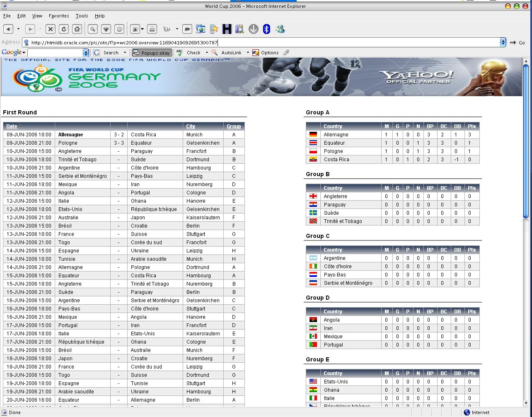Open the Favorites menu

tap(59, 16)
